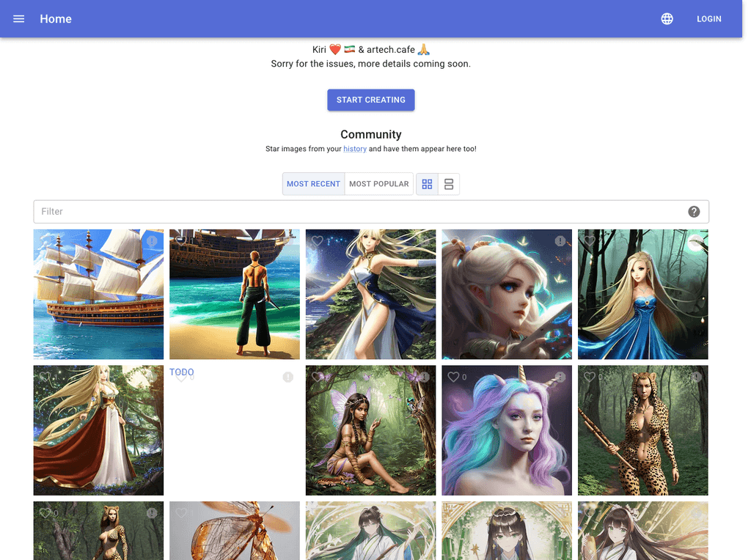751x560 pixels.
Task: Like the bottom-row leopard woman image
Action: coord(45,513)
